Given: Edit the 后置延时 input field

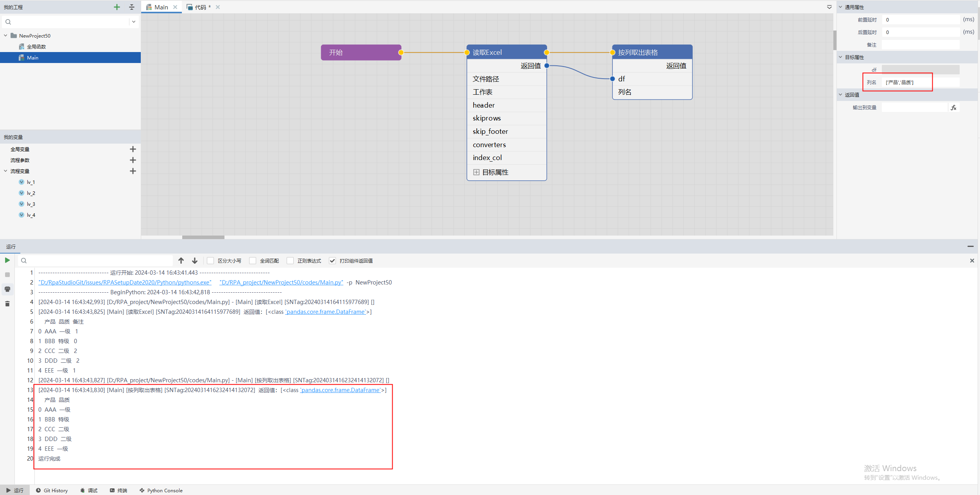Looking at the screenshot, I should pos(921,32).
